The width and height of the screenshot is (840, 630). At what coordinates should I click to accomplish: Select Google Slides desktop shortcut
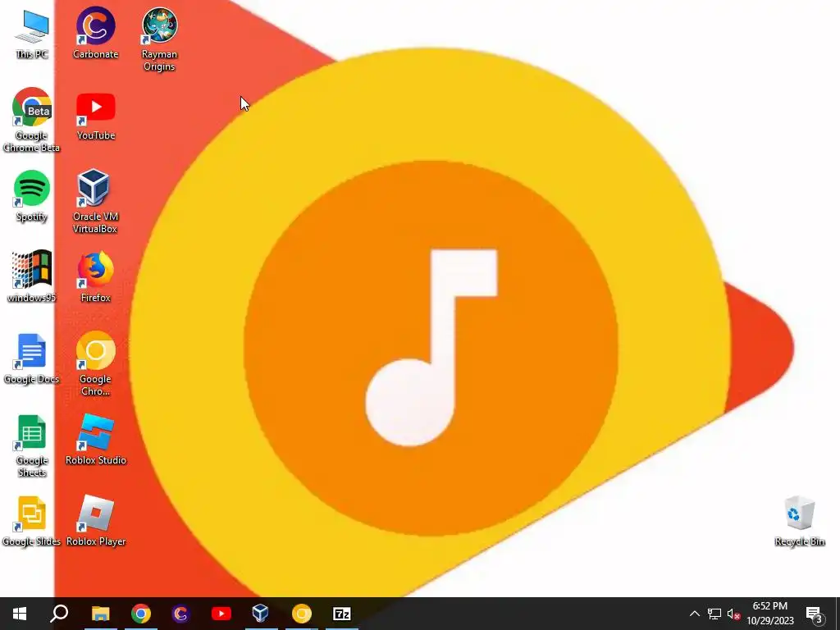(32, 522)
